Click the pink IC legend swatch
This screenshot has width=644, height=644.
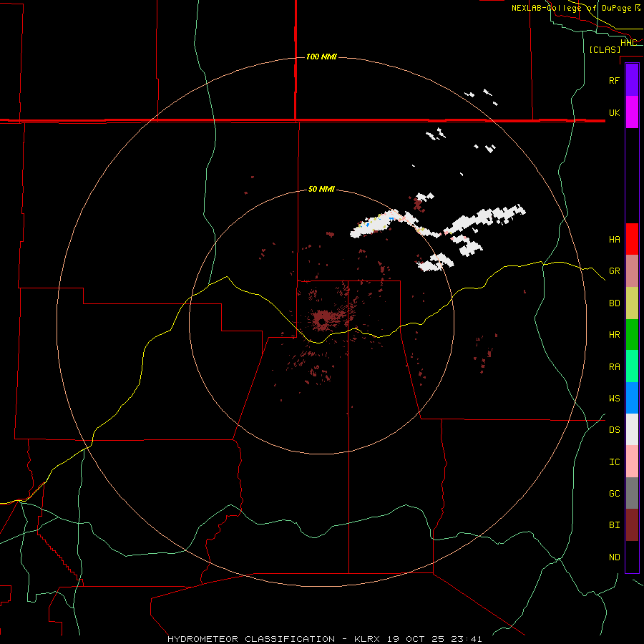[x=632, y=462]
